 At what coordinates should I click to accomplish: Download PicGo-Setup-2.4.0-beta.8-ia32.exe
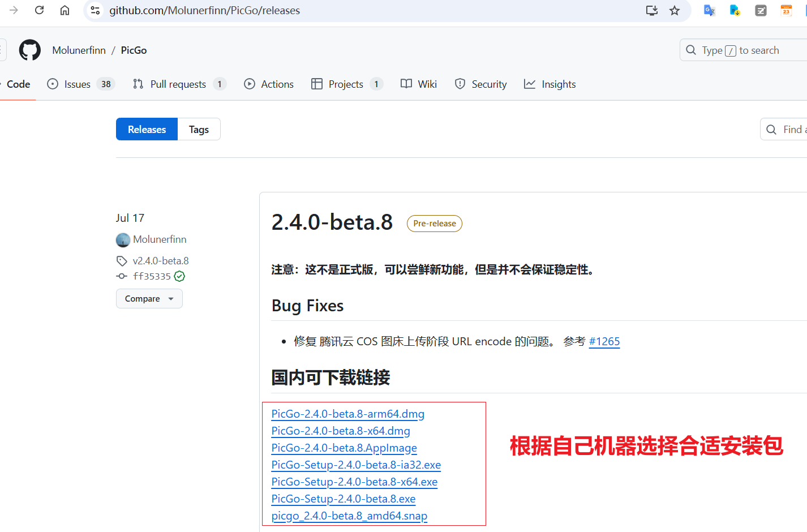tap(356, 465)
